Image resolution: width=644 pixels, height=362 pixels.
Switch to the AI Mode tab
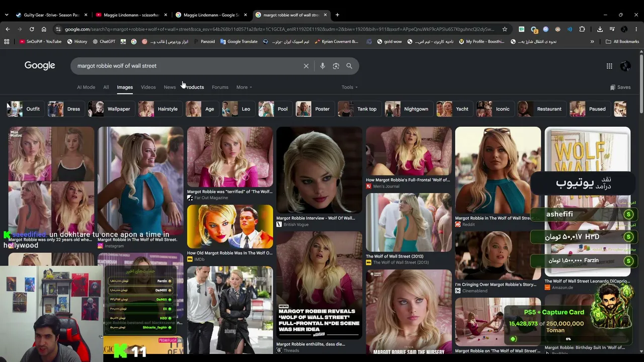86,87
